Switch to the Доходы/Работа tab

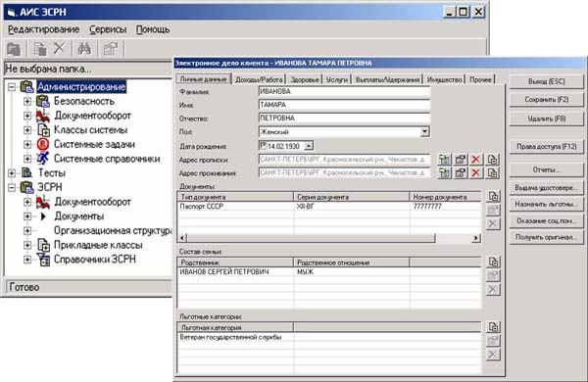(x=259, y=79)
